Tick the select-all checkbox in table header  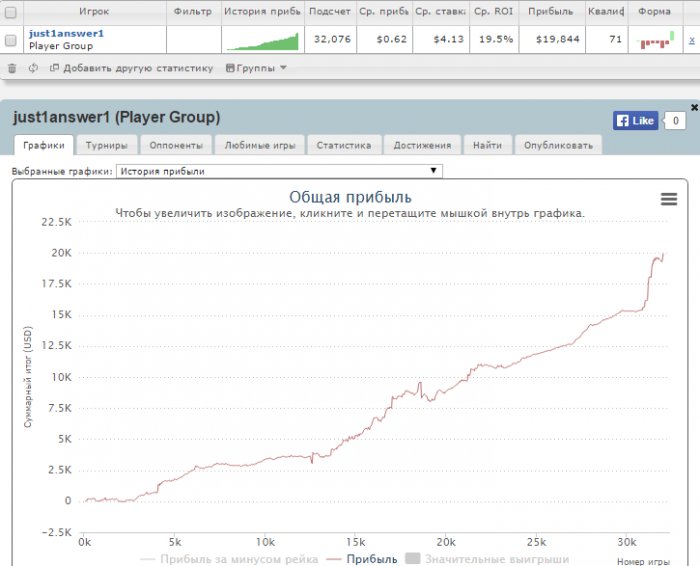pos(11,12)
